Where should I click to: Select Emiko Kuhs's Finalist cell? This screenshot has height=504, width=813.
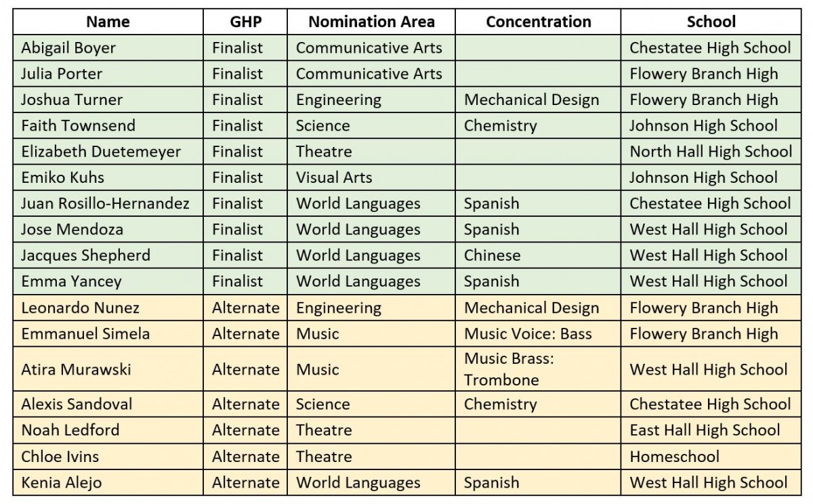pyautogui.click(x=237, y=177)
